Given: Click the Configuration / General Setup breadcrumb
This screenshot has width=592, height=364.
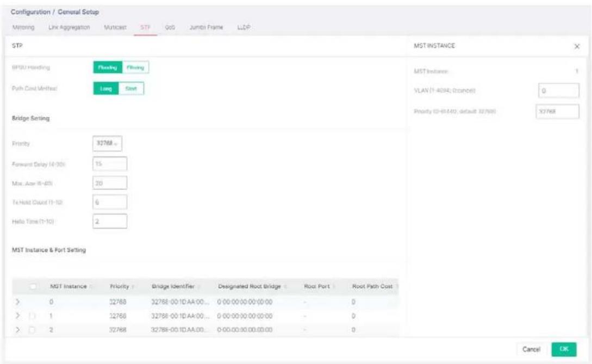Looking at the screenshot, I should [55, 12].
